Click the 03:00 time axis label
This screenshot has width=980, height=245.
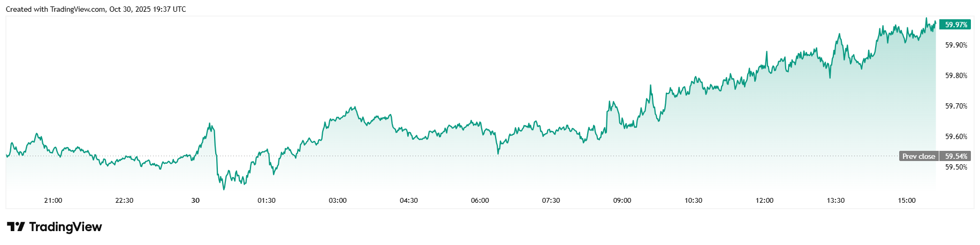338,201
